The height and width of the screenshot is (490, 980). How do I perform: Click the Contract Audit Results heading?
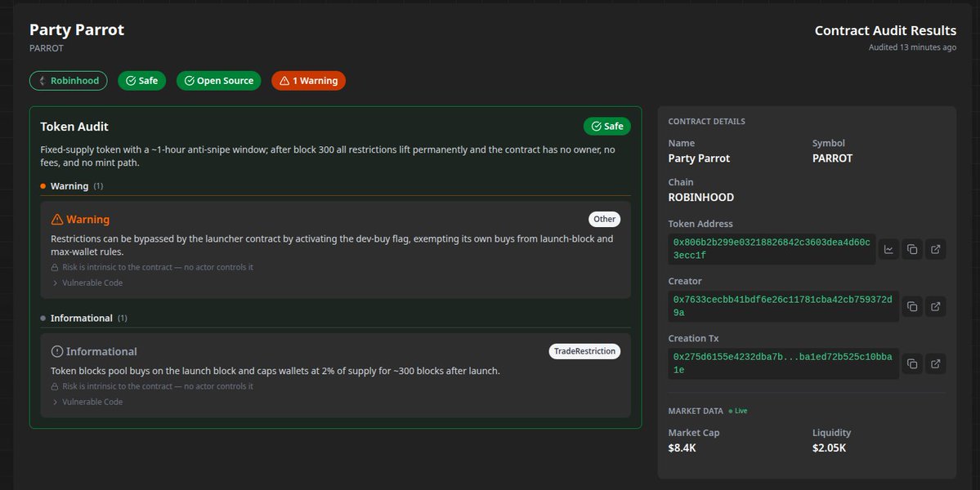(886, 30)
